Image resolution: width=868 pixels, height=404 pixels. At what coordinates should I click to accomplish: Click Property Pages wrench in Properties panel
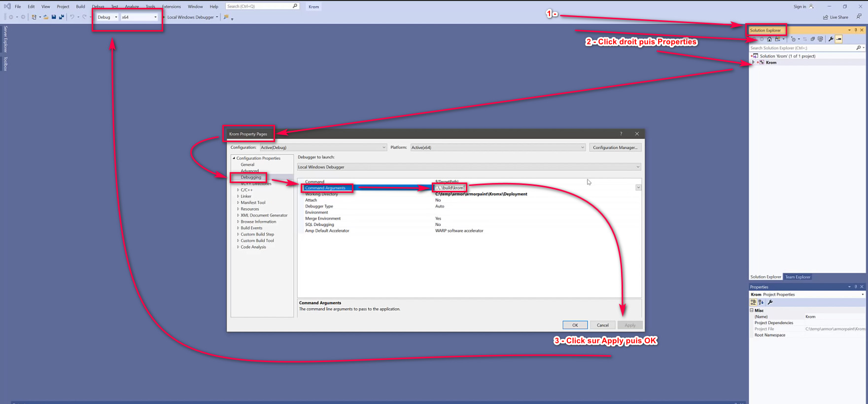pos(770,302)
